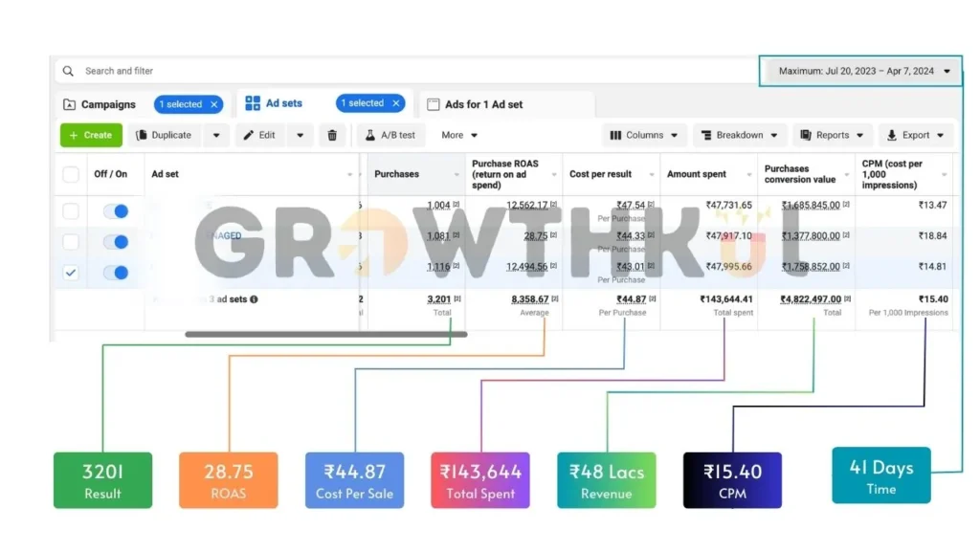980x551 pixels.
Task: Click the trash delete icon in toolbar
Action: coord(332,135)
